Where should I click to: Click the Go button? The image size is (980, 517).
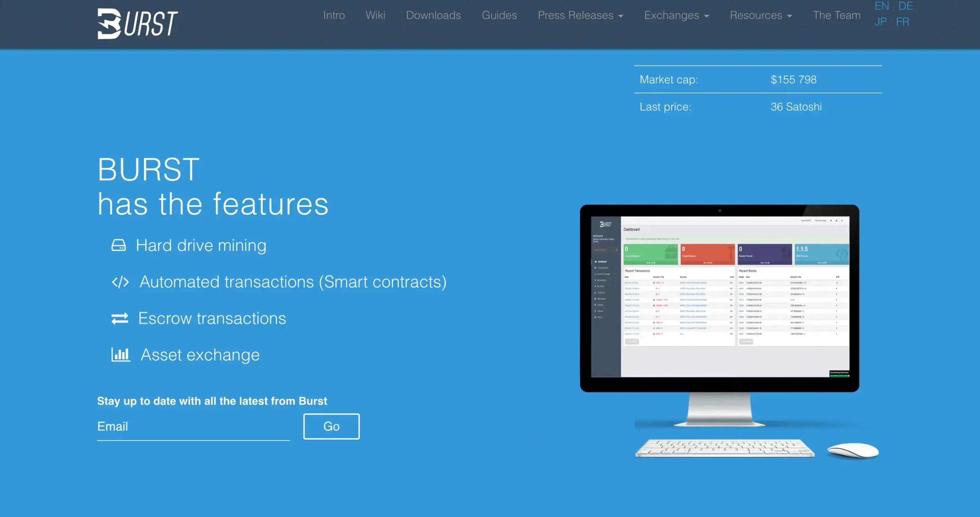[x=331, y=426]
